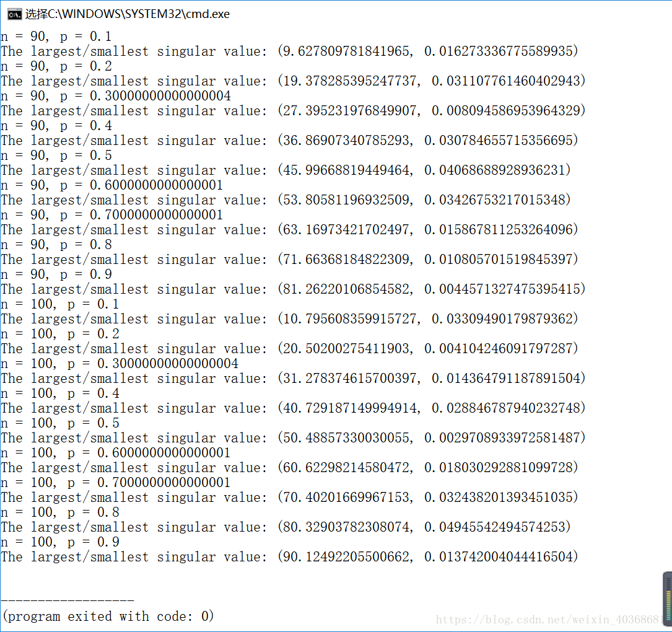The image size is (672, 632).
Task: Click the value 0.0029708933972581487
Action: (x=501, y=438)
